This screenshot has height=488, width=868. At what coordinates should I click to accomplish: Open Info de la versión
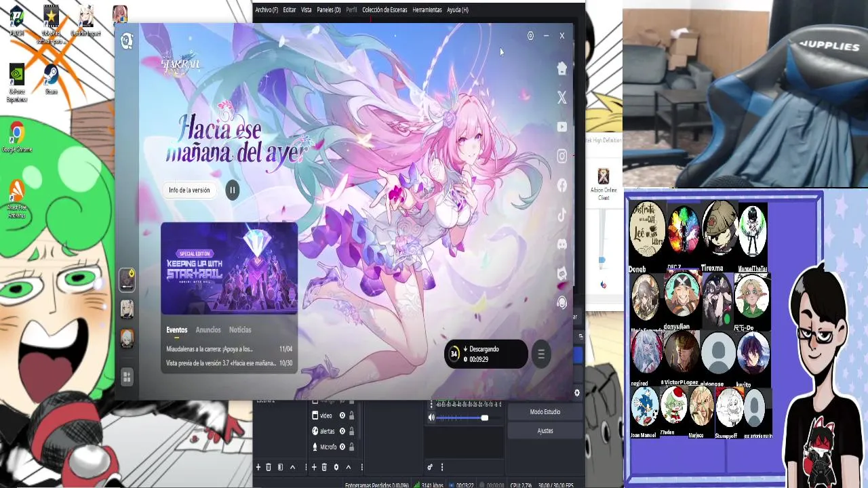click(189, 190)
